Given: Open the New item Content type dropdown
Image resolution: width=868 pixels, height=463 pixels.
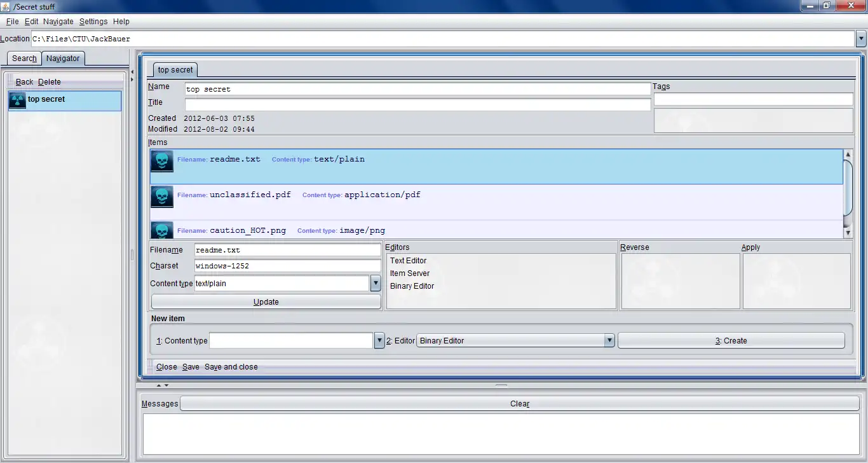Looking at the screenshot, I should coord(379,341).
